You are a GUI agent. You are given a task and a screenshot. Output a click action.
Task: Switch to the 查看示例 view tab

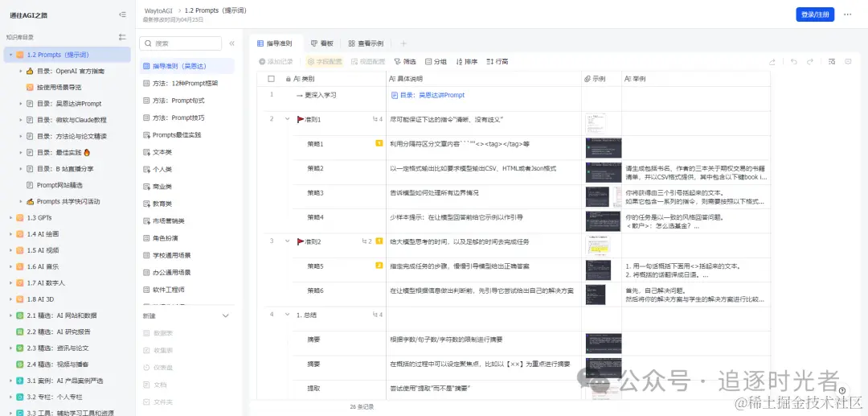click(x=366, y=43)
